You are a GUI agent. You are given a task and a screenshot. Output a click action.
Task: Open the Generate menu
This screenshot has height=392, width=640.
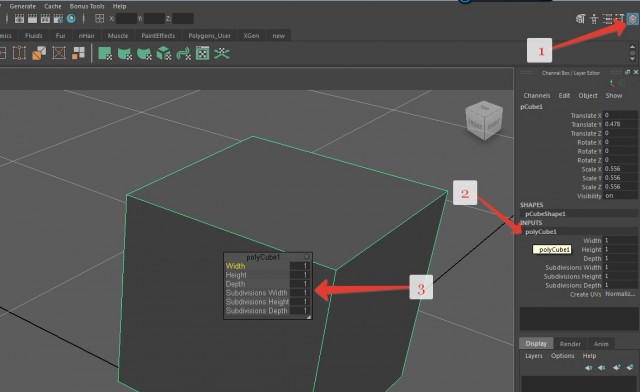[22, 6]
